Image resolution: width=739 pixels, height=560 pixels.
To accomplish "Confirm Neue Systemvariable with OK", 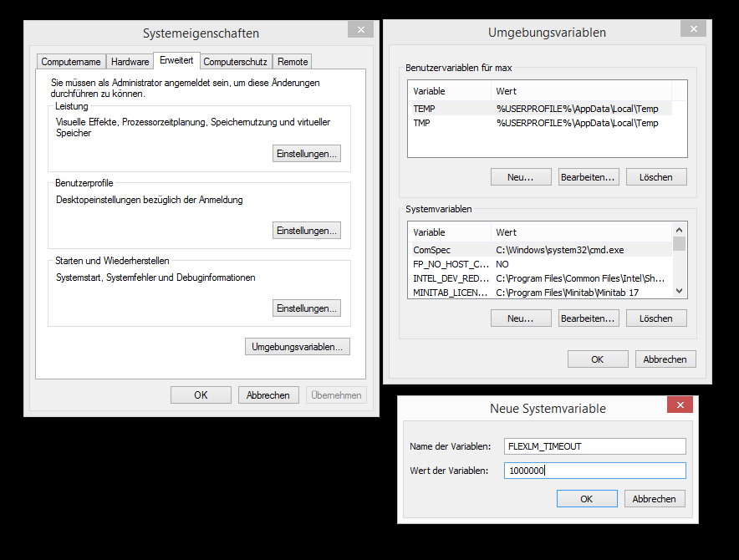I will pos(587,499).
